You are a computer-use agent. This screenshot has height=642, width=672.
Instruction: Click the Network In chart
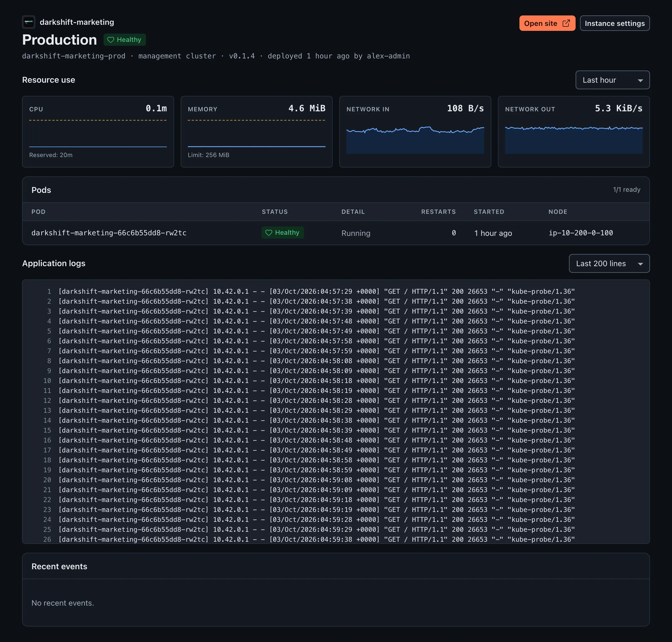(415, 140)
